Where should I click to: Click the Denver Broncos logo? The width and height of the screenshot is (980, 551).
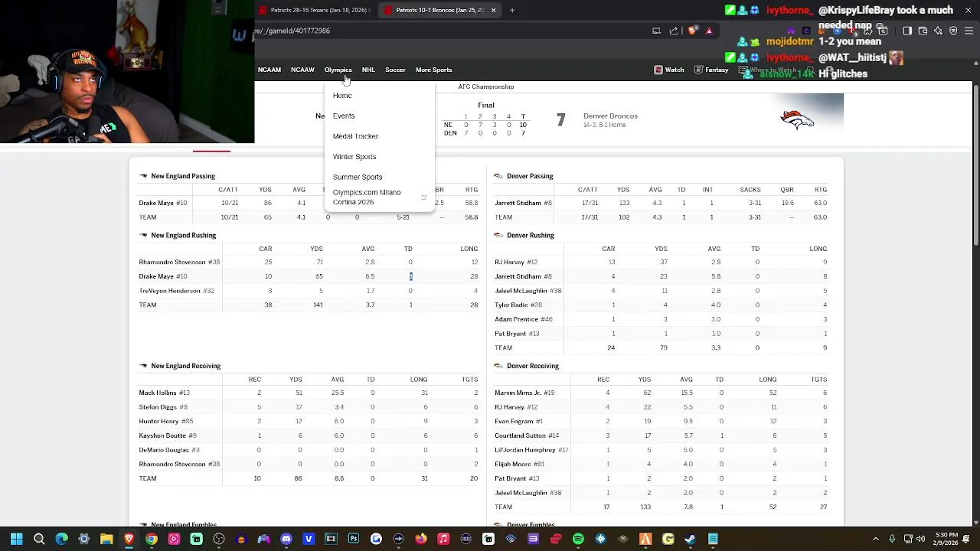(x=797, y=120)
